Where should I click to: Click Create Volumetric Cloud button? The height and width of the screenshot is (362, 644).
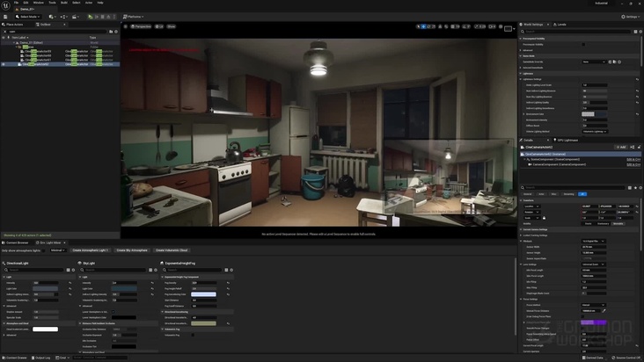(x=172, y=250)
